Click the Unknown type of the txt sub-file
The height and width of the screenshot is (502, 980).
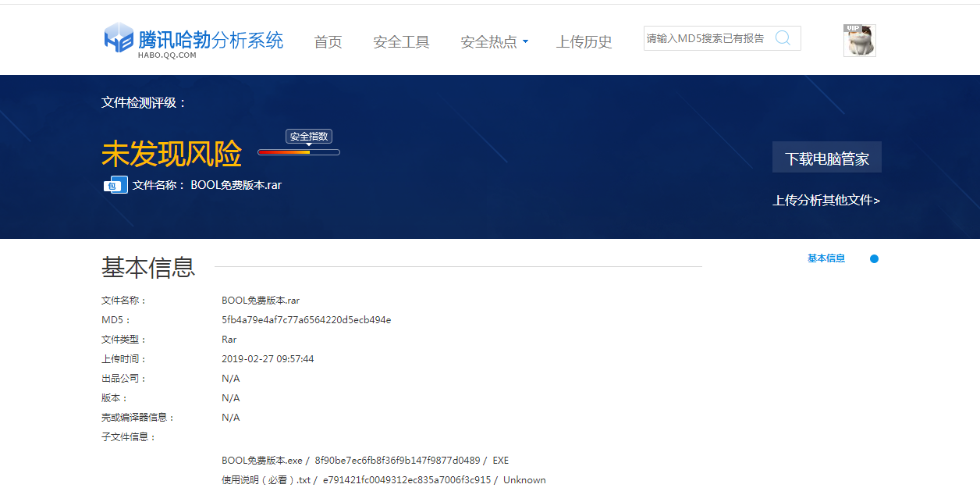coord(524,480)
